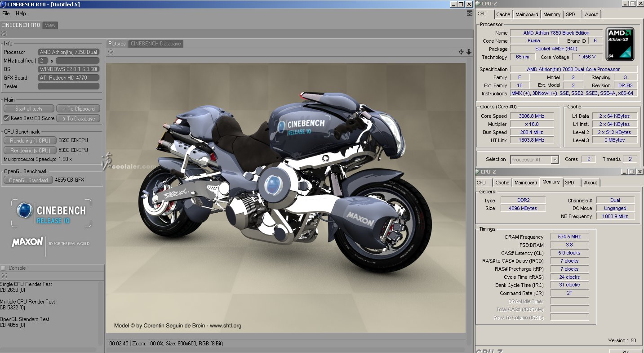Viewport: 644px width, 353px height.
Task: Open About tab in the upper CPU-Z window
Action: coord(591,14)
